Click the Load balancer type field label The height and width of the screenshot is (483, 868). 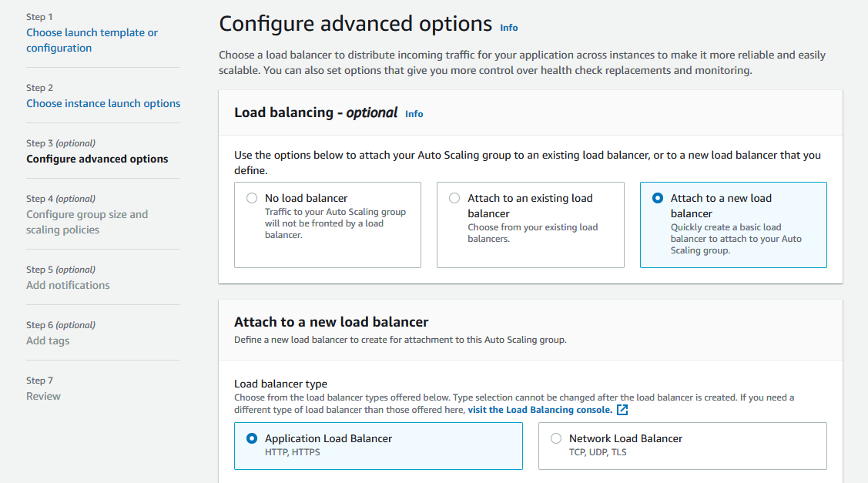[x=280, y=384]
